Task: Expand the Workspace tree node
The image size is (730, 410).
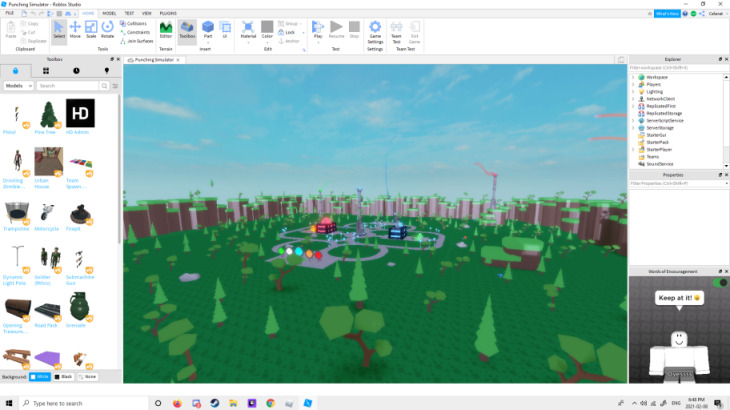Action: tap(633, 77)
